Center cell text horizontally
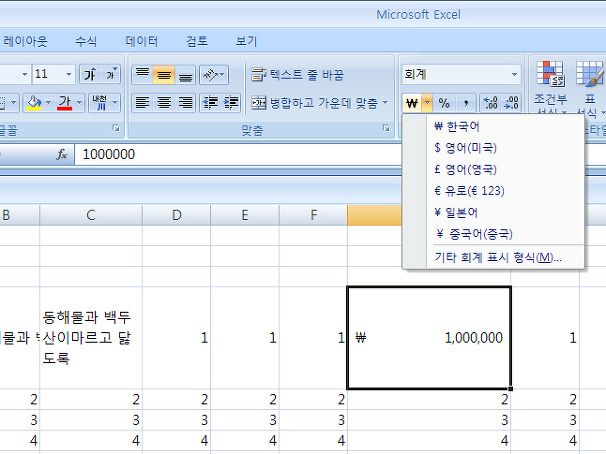The image size is (606, 454). tap(164, 102)
